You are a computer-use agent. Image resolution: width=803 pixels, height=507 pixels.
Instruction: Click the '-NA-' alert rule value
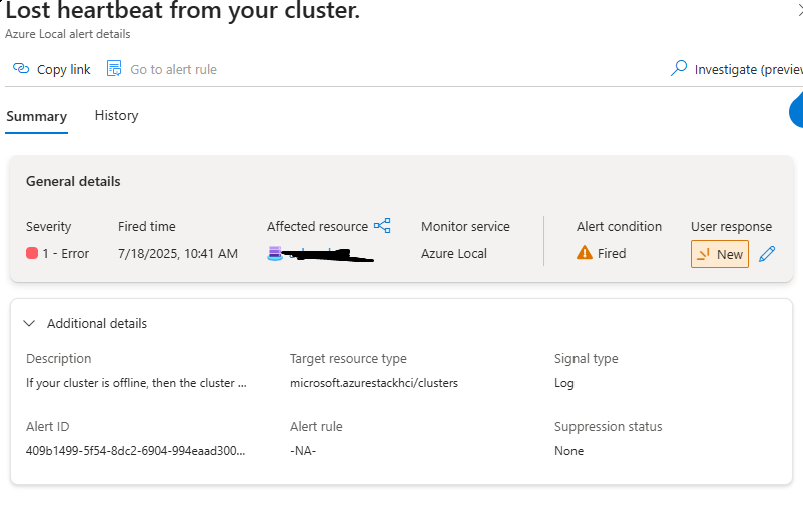pos(303,451)
